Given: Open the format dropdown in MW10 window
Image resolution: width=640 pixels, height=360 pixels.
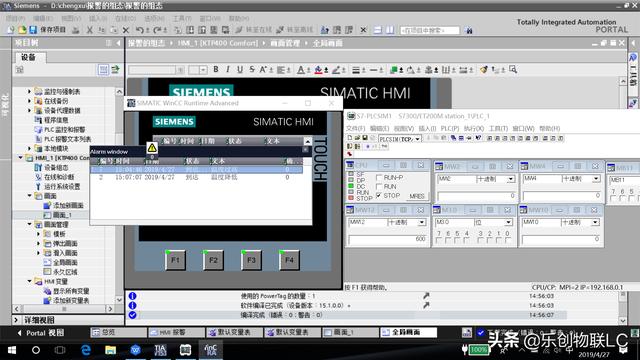Looking at the screenshot, I should [595, 222].
